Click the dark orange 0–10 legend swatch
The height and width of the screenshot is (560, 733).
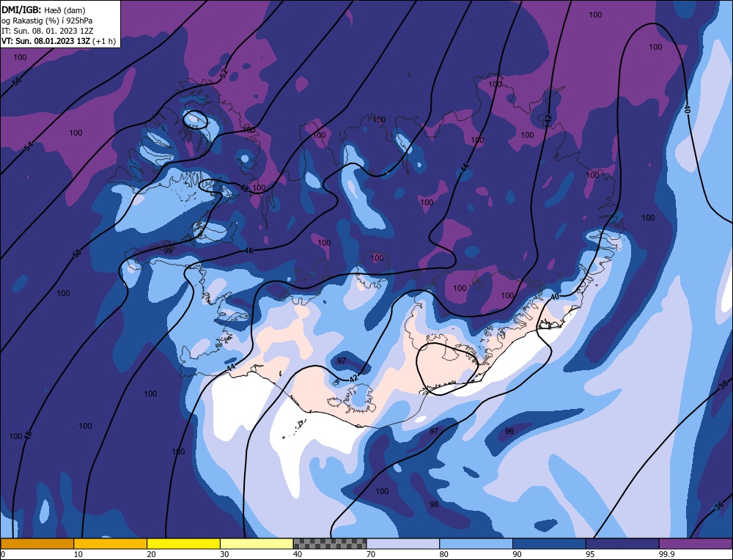[37, 543]
